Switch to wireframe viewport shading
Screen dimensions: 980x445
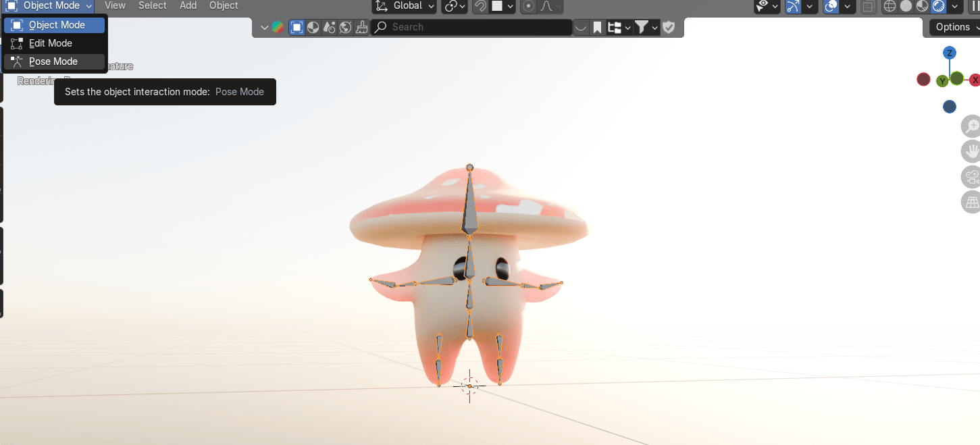pos(889,6)
